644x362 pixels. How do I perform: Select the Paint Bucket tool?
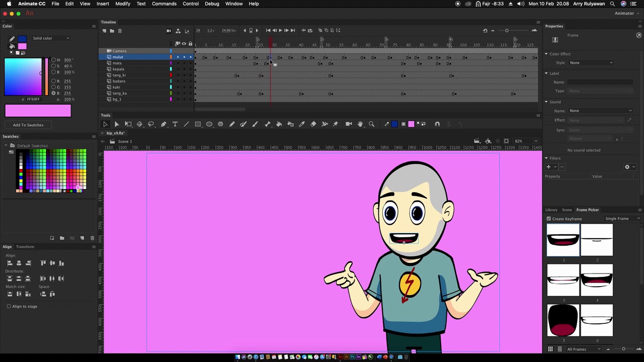pyautogui.click(x=279, y=124)
